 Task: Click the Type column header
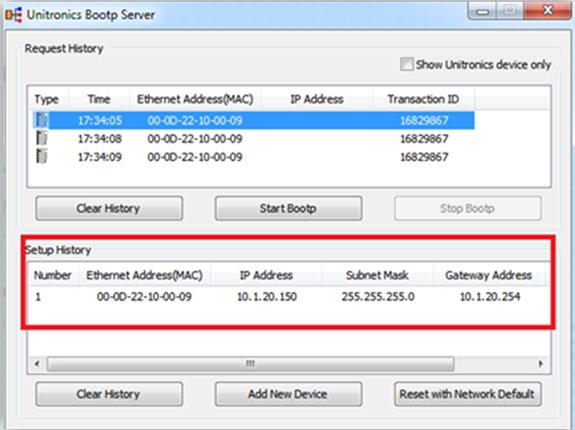47,99
